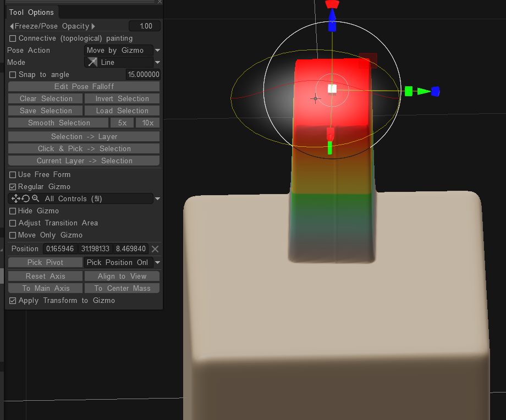Click the green square handle on the right axis

(409, 91)
